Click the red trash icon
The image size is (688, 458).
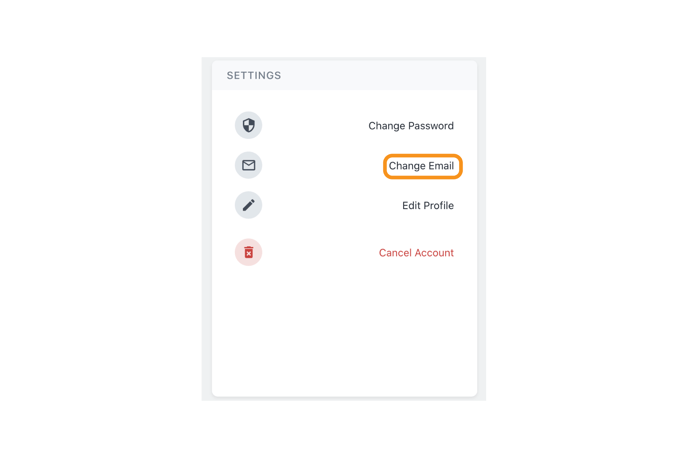248,252
